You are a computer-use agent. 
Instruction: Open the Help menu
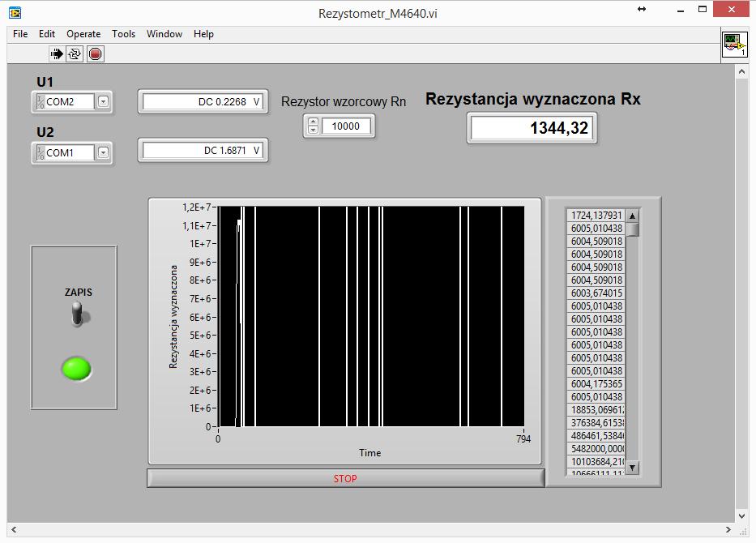click(203, 34)
